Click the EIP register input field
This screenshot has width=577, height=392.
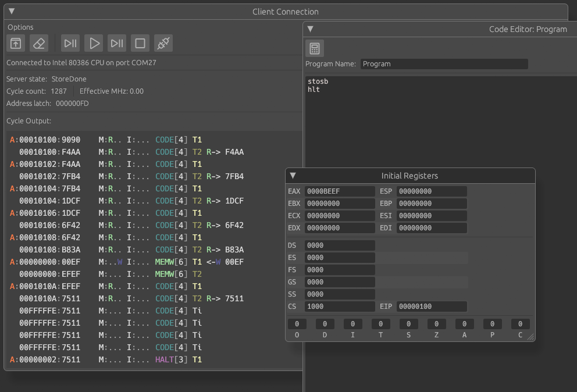(432, 307)
